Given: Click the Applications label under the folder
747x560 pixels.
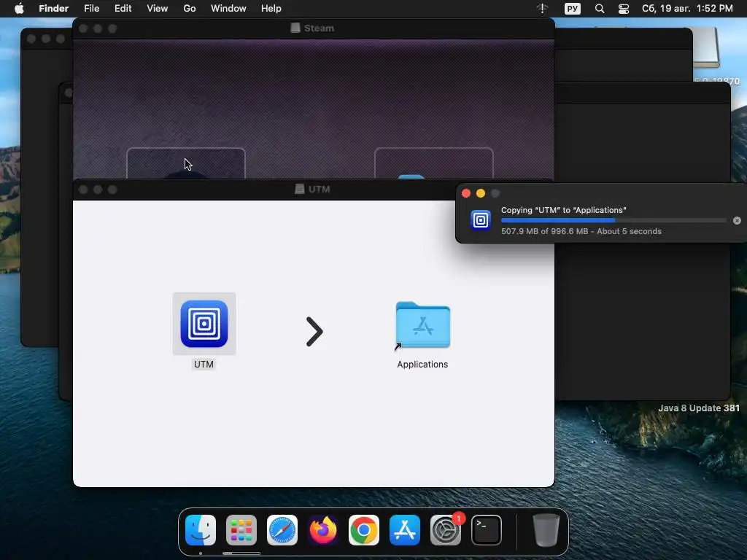Looking at the screenshot, I should pos(422,365).
